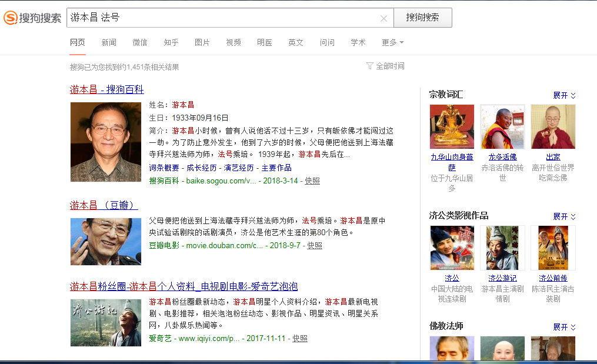Switch to the 新闻 tab
The image size is (597, 364).
109,42
